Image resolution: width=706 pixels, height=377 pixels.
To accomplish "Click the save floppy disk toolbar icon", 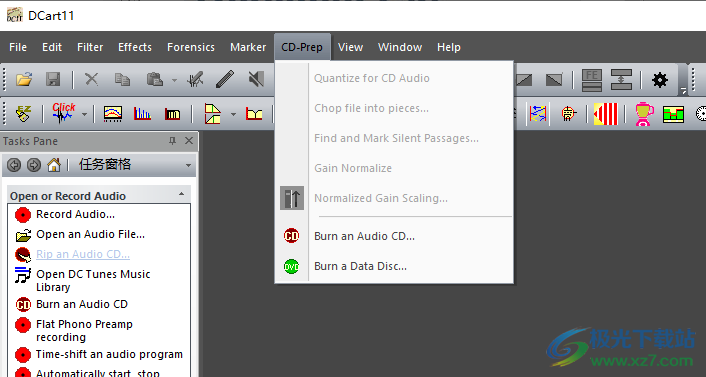I will [53, 80].
